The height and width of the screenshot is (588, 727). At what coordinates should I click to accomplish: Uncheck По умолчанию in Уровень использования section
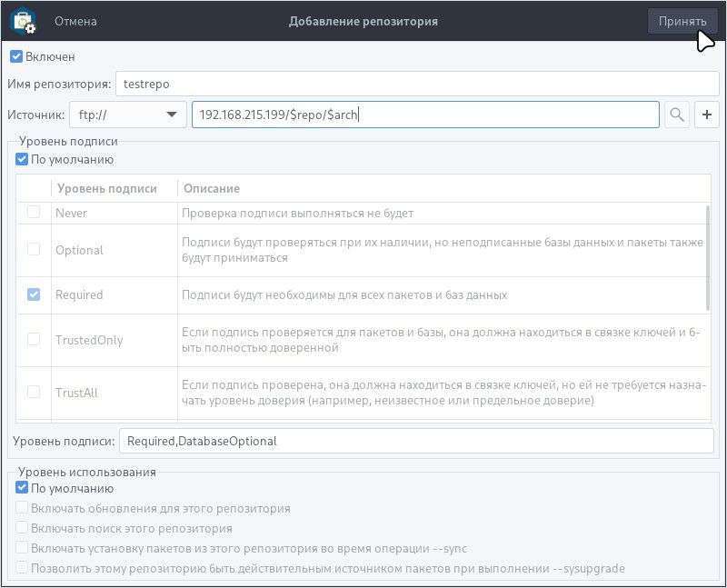pos(21,488)
